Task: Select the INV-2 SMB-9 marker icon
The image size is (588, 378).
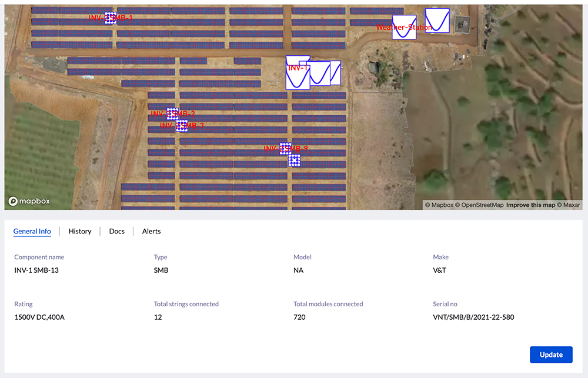Action: 285,149
